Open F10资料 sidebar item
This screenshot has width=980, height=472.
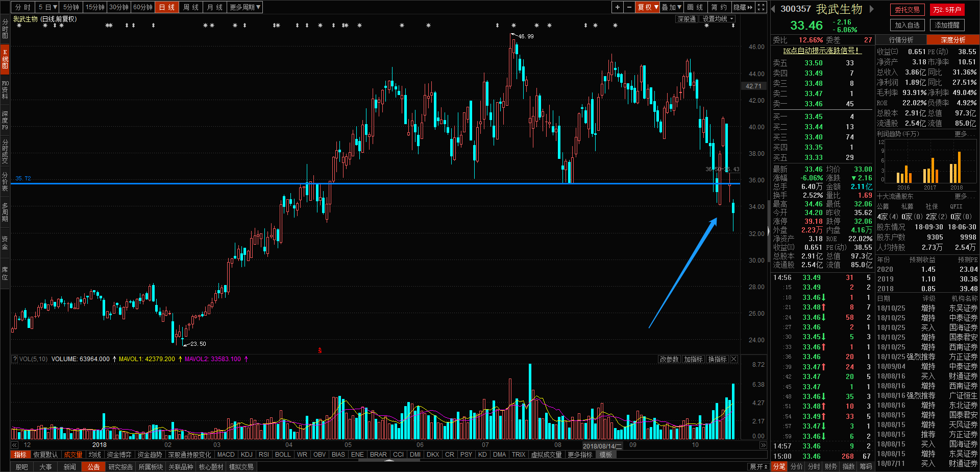5,89
